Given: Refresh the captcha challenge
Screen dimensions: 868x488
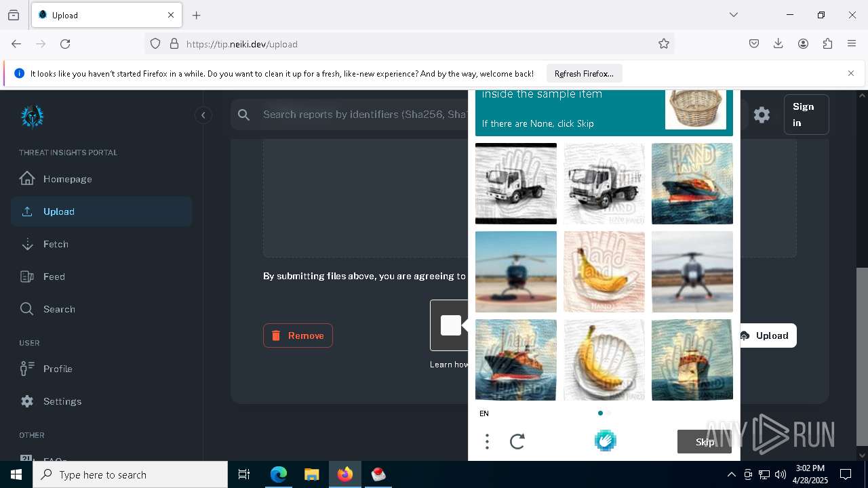Looking at the screenshot, I should click(517, 442).
